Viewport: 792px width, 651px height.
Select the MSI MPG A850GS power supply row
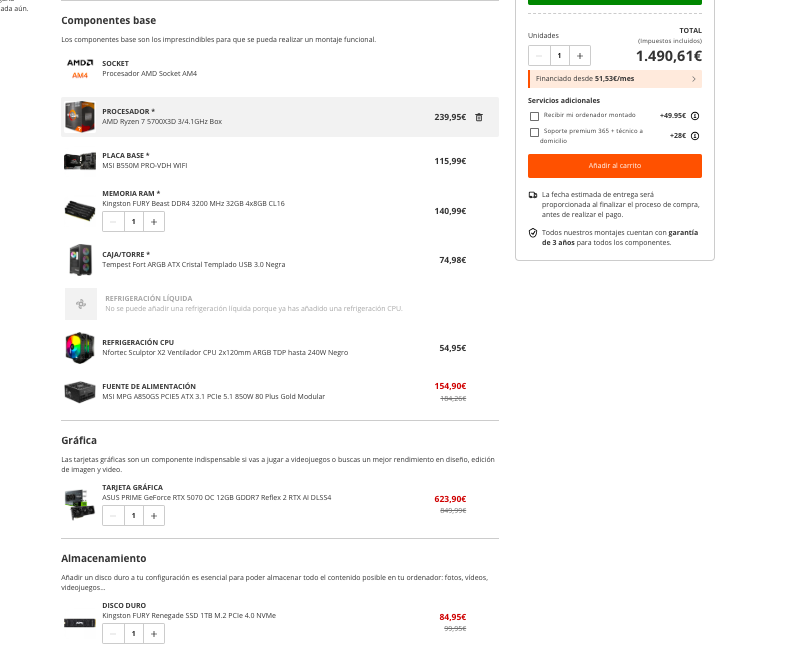(280, 391)
